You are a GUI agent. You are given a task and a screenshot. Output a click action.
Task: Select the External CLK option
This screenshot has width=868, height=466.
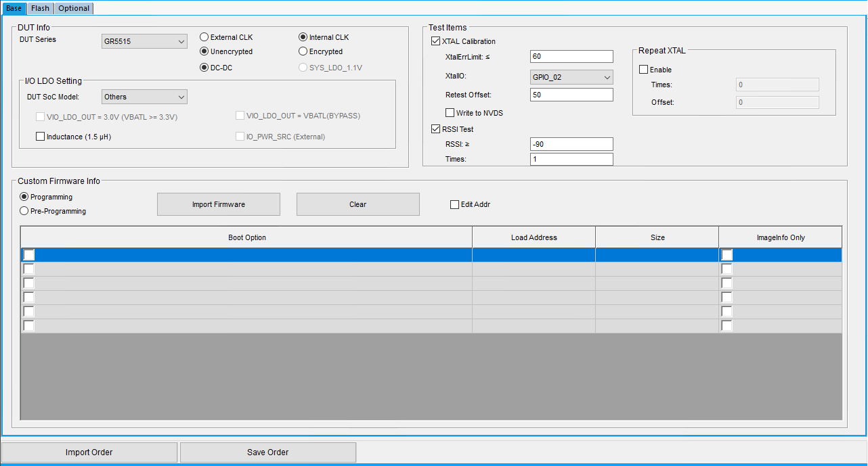(204, 37)
